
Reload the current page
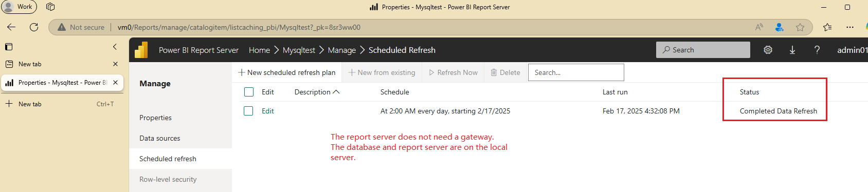pyautogui.click(x=34, y=27)
